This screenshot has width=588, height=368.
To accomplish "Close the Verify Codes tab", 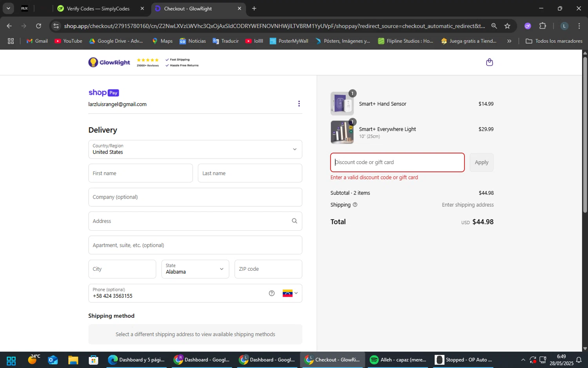I will click(x=142, y=8).
